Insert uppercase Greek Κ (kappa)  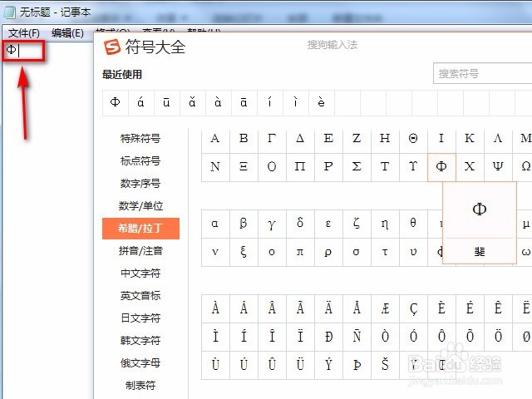(470, 139)
